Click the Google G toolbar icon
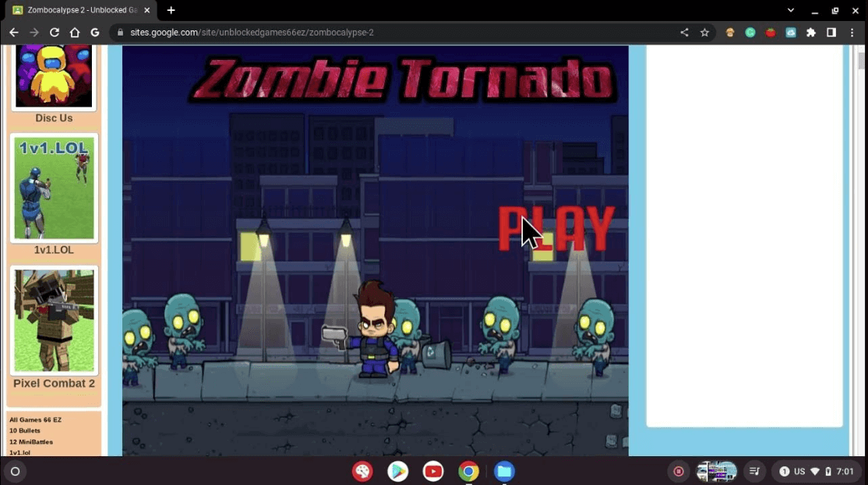 tap(94, 33)
